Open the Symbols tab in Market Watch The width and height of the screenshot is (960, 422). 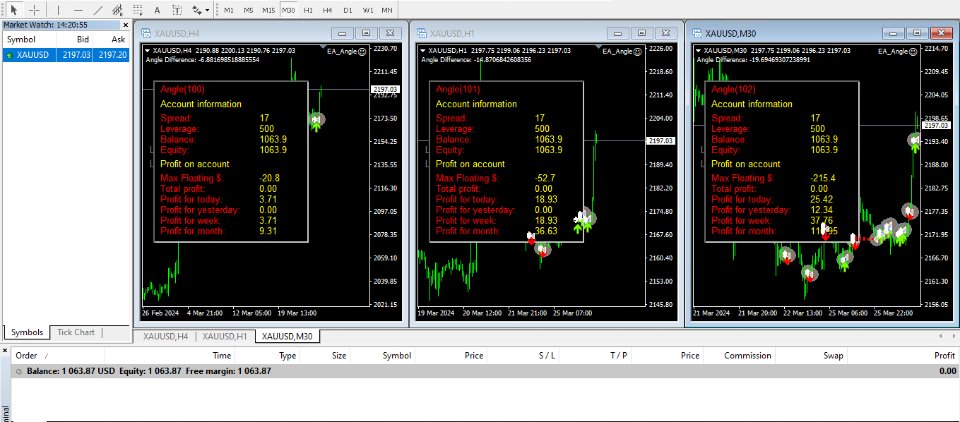[x=27, y=332]
